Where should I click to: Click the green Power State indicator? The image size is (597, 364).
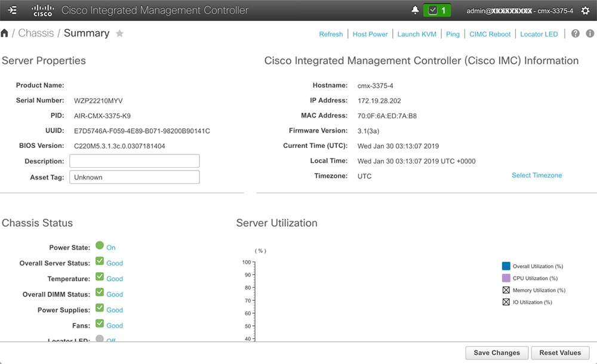click(100, 245)
